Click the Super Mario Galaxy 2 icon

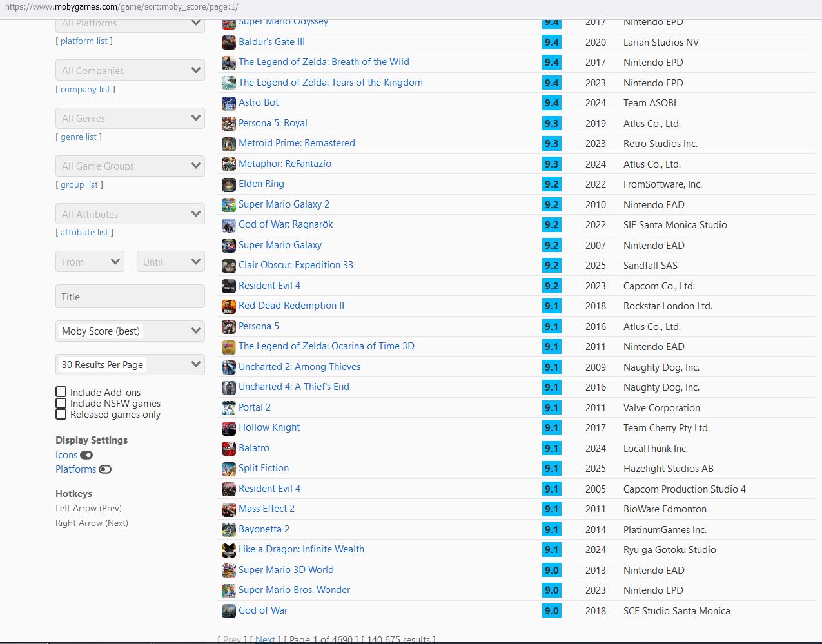click(229, 205)
